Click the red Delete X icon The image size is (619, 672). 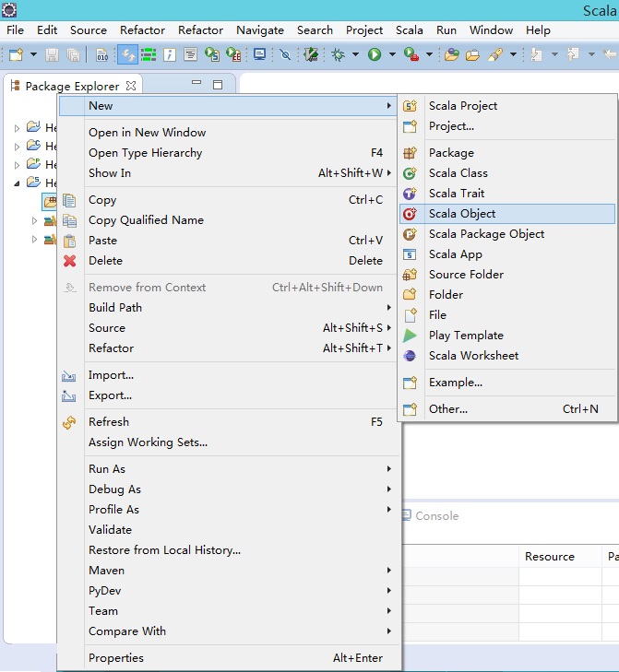pyautogui.click(x=69, y=261)
